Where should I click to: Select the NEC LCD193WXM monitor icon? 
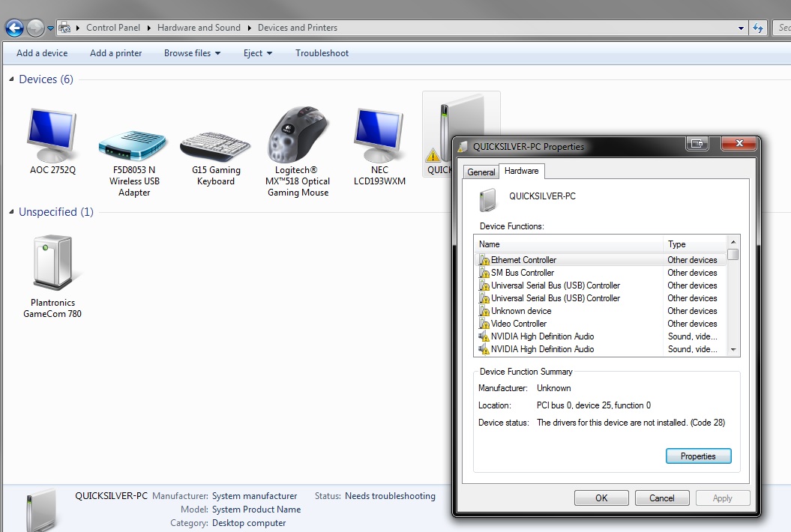pyautogui.click(x=379, y=135)
